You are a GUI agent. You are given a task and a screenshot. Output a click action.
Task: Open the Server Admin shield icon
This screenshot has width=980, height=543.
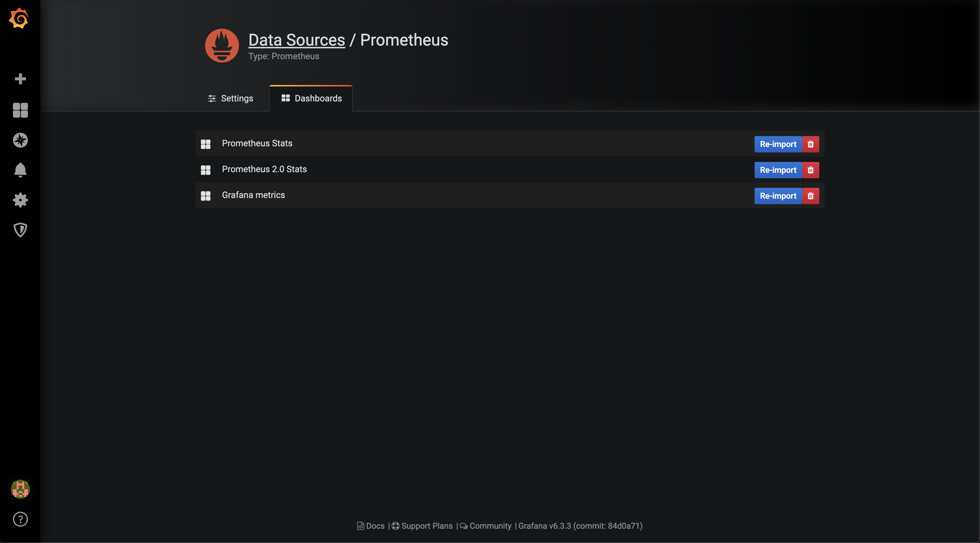20,230
